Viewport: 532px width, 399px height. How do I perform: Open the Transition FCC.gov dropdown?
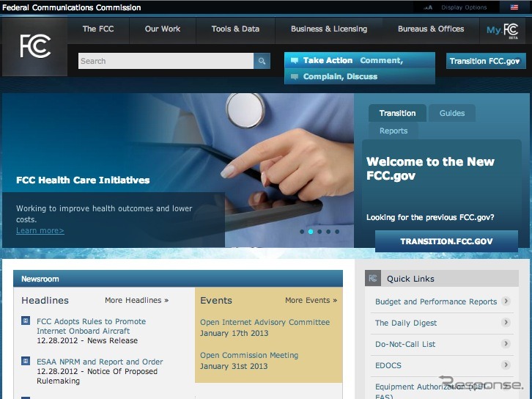pos(485,61)
